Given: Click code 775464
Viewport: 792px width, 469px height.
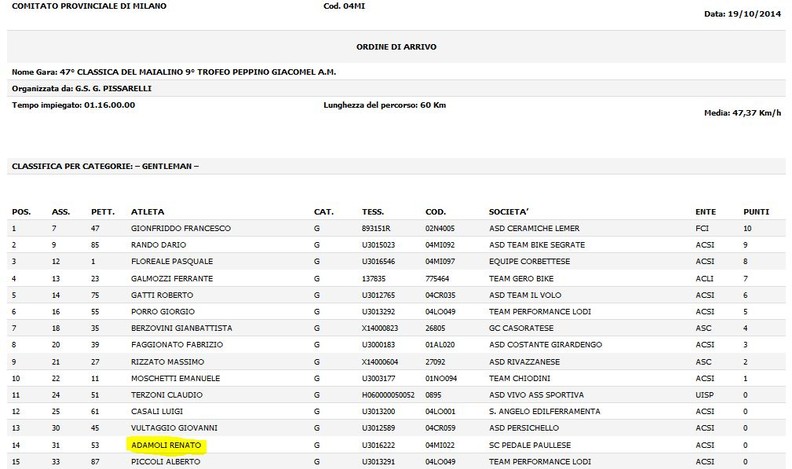Looking at the screenshot, I should click(x=437, y=279).
